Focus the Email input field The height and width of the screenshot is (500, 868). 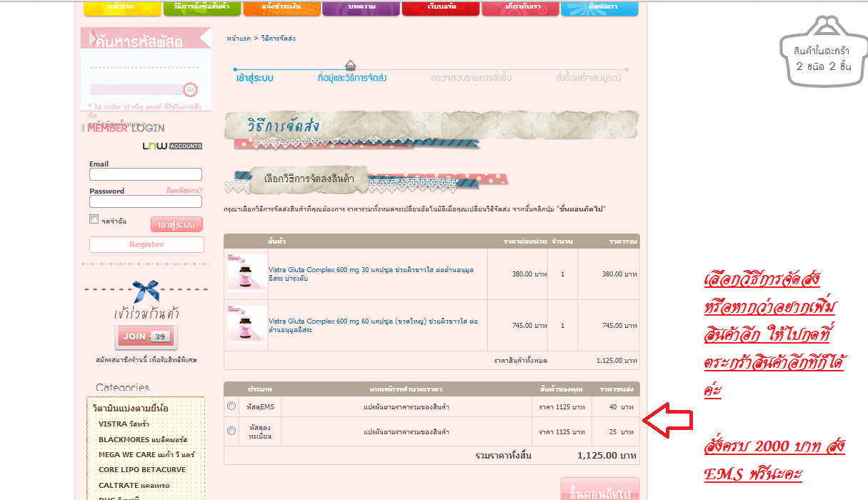[146, 174]
